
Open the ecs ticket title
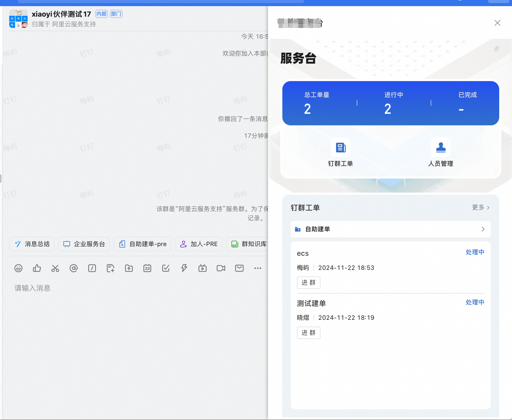click(x=303, y=253)
